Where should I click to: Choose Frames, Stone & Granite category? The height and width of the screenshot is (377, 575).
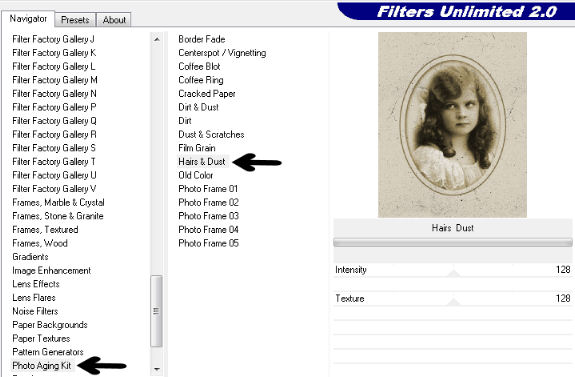click(x=58, y=216)
